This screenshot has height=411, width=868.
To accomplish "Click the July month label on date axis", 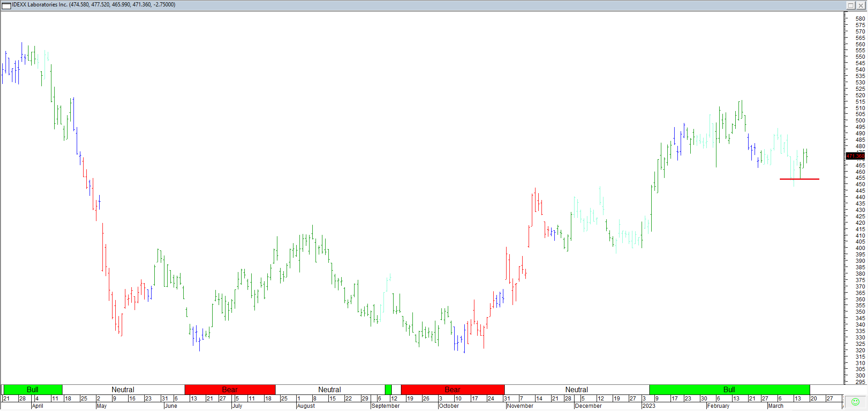I will 237,406.
